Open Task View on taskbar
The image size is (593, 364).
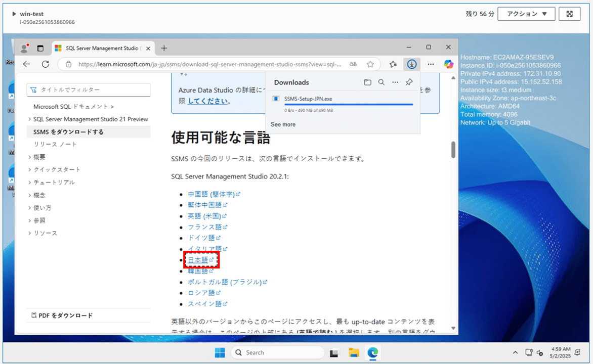coord(334,353)
